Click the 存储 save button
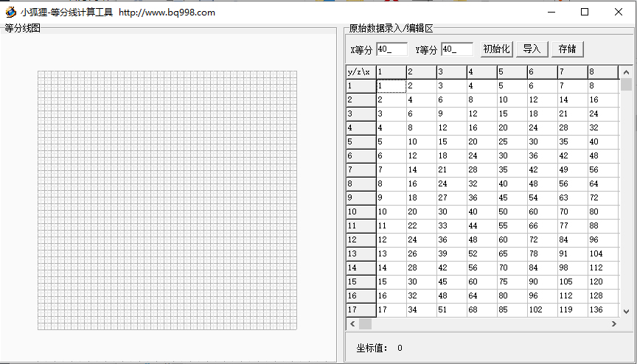This screenshot has height=364, width=637. 568,49
